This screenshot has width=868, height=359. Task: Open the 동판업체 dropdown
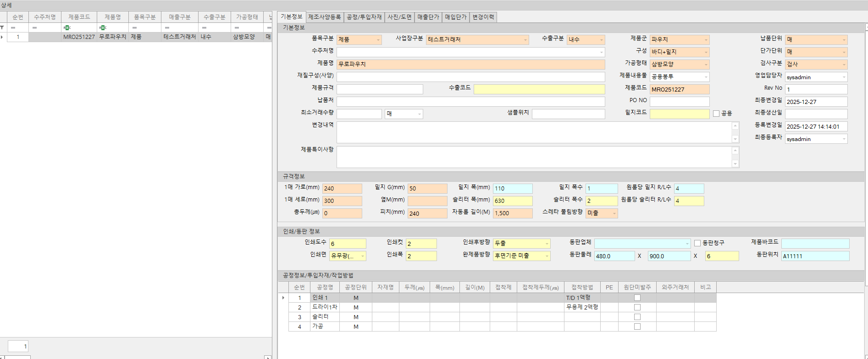click(x=687, y=244)
